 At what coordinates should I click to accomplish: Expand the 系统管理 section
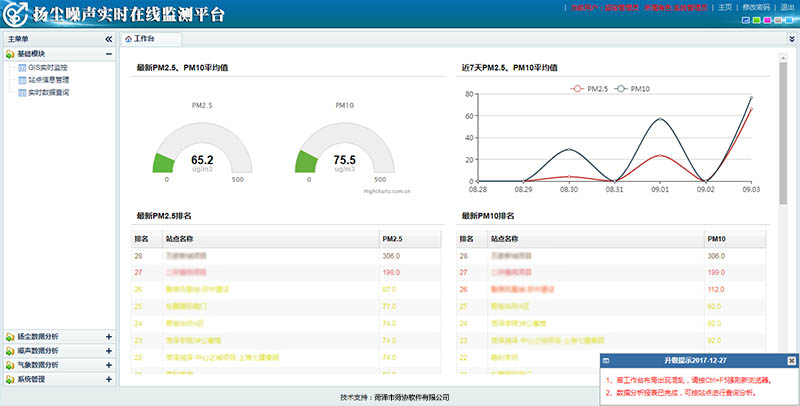108,379
